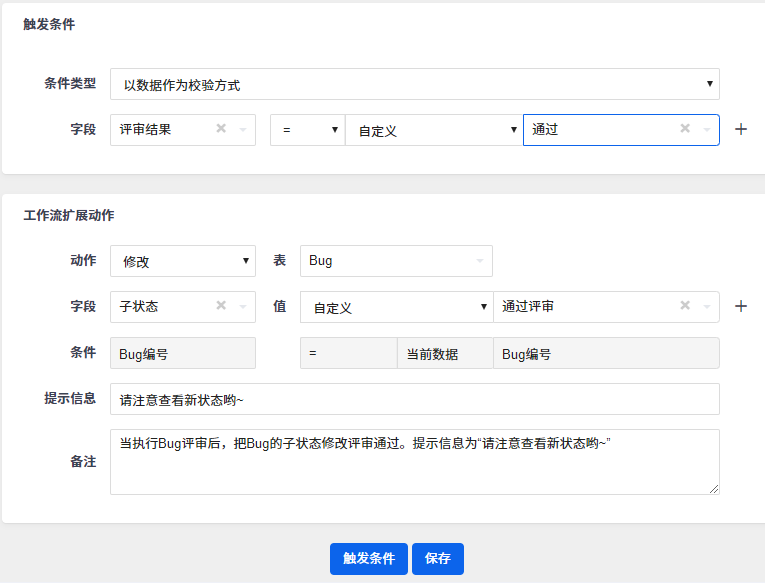Viewport: 765px width, 584px height.
Task: Open the 值 自定义 type dropdown
Action: pyautogui.click(x=396, y=307)
